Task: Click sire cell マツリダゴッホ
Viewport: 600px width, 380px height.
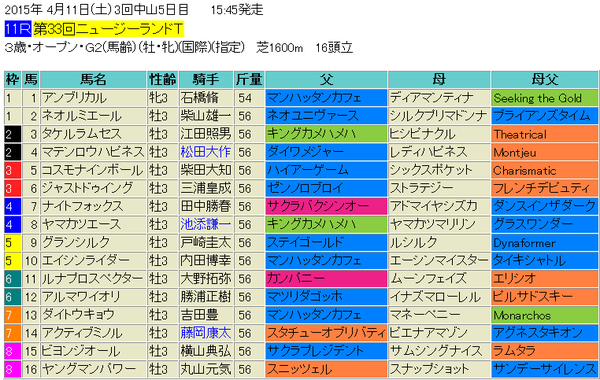Action: tap(326, 297)
